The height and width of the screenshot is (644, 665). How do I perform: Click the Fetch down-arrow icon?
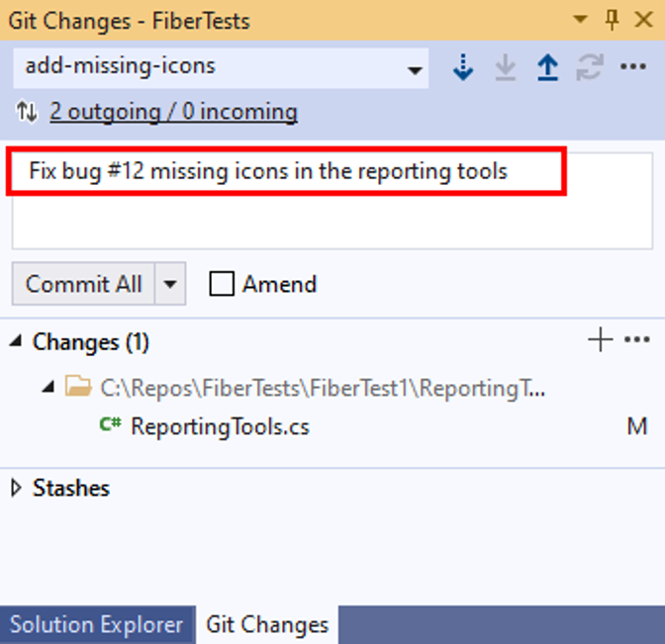(462, 67)
